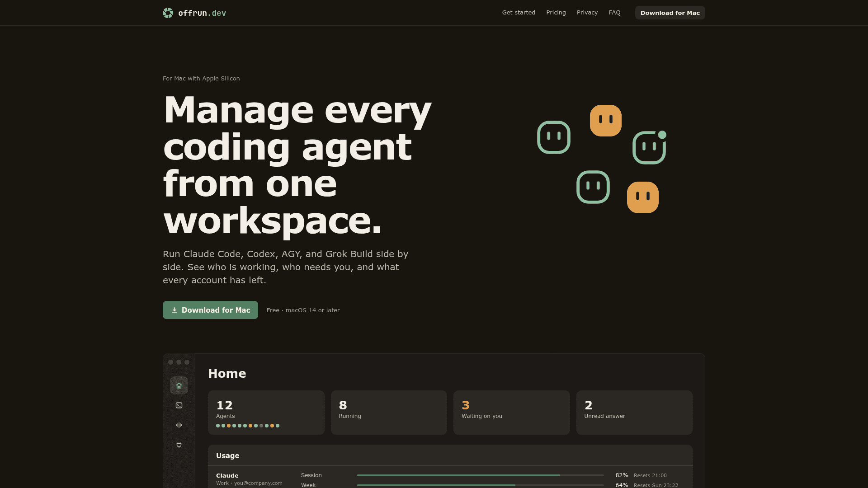Open the Privacy nav link
Viewport: 868px width, 488px height.
pyautogui.click(x=587, y=13)
